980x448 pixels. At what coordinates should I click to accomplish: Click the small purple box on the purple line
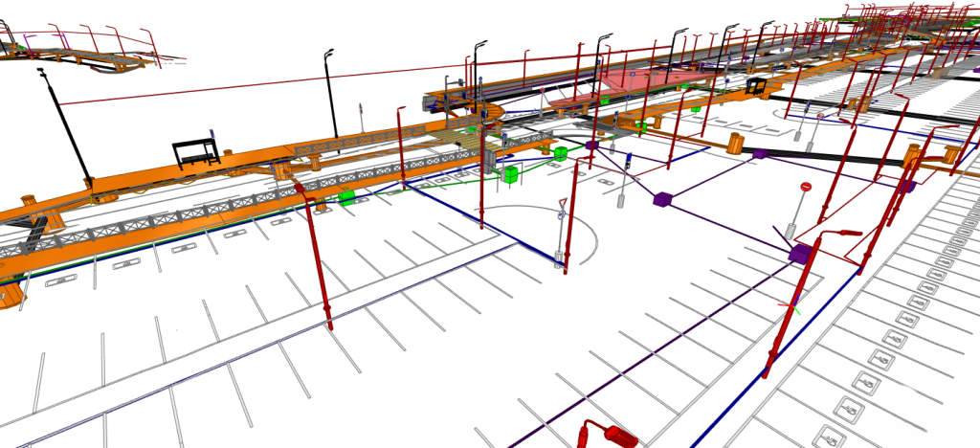point(661,199)
